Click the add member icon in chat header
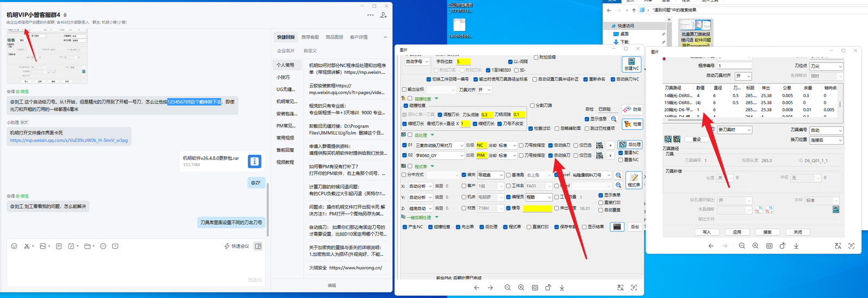The height and width of the screenshot is (298, 868). click(x=384, y=15)
